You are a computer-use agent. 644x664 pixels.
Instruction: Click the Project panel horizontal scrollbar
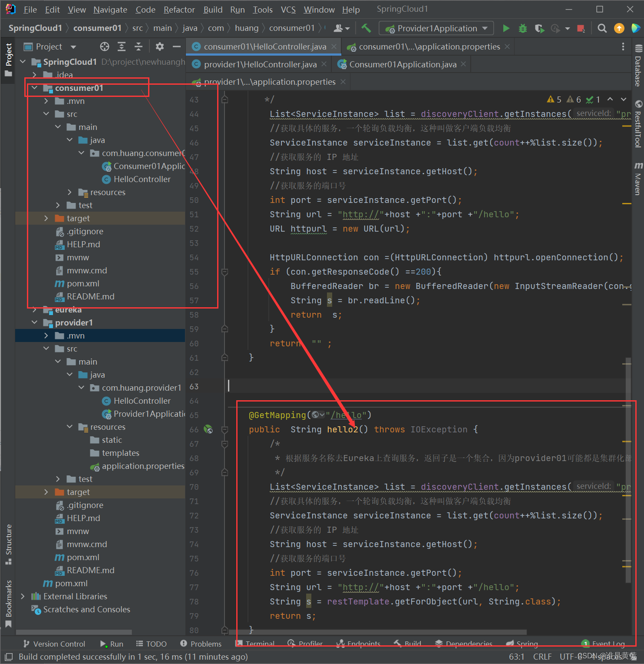tap(74, 632)
